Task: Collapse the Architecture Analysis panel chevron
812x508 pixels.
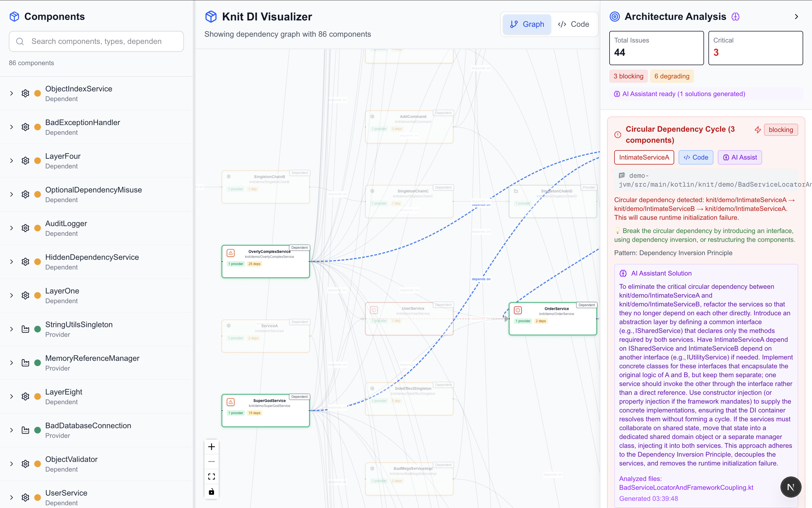Action: pyautogui.click(x=796, y=17)
